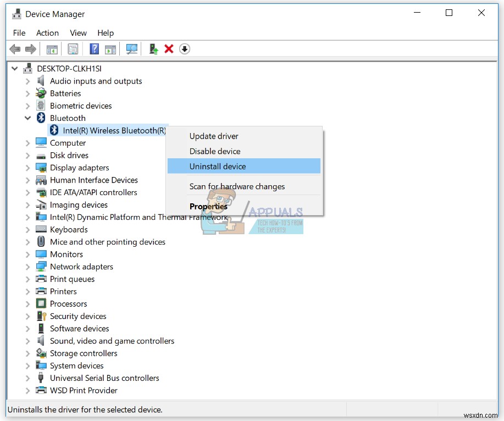The width and height of the screenshot is (504, 421).
Task: Expand the Universal Serial Bus controllers node
Action: [x=28, y=378]
